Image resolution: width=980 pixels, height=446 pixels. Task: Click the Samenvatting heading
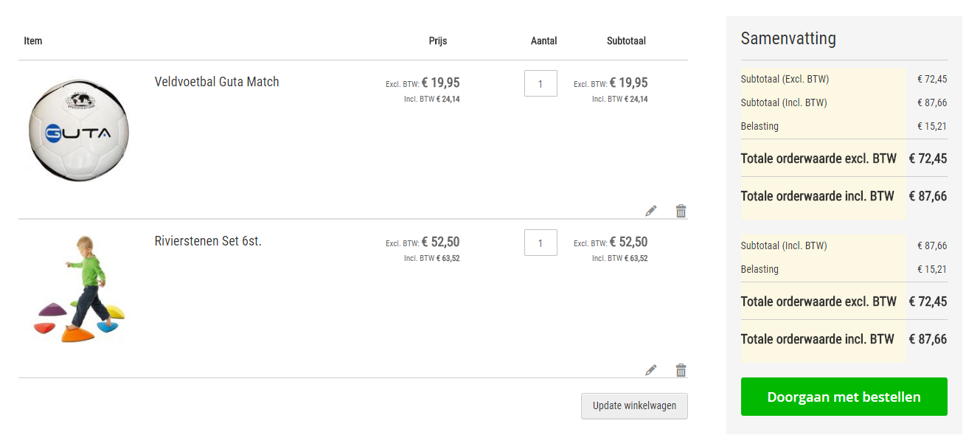(788, 38)
